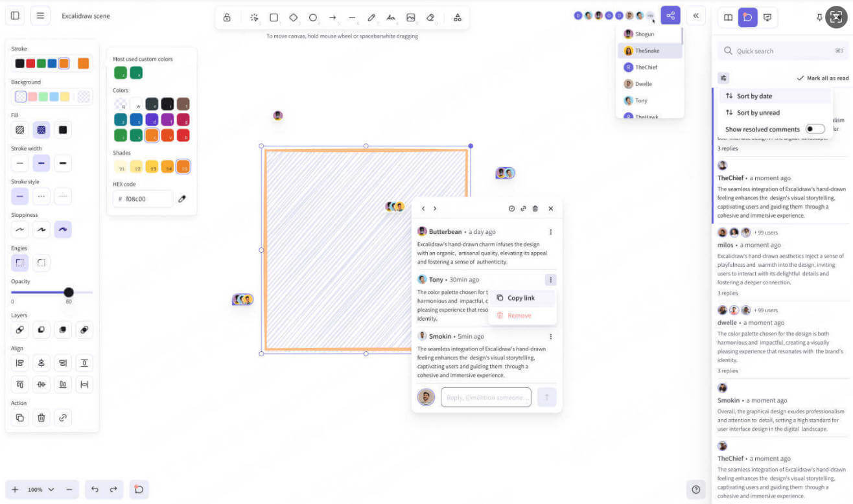Click Mark all as read

pos(823,78)
